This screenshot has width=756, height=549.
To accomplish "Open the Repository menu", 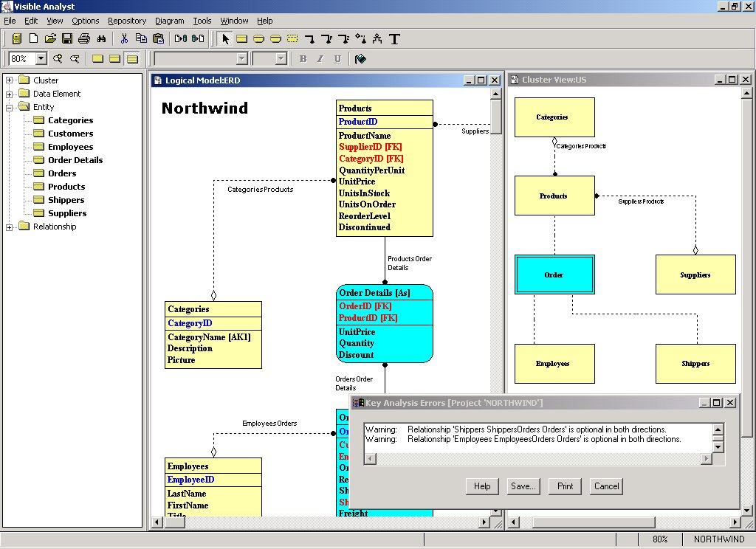I will pos(126,21).
